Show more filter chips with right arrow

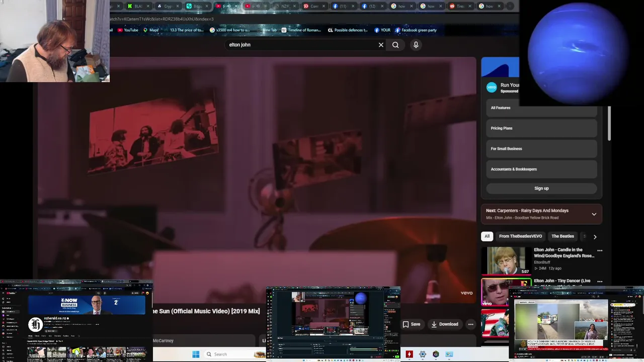pos(595,237)
